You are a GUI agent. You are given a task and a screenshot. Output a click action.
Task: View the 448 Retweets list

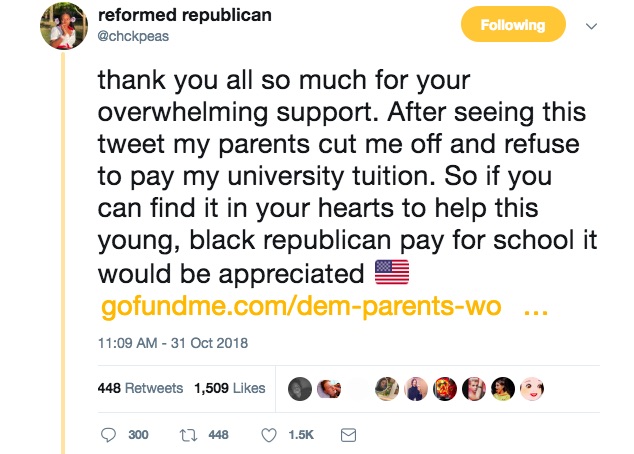coord(140,388)
